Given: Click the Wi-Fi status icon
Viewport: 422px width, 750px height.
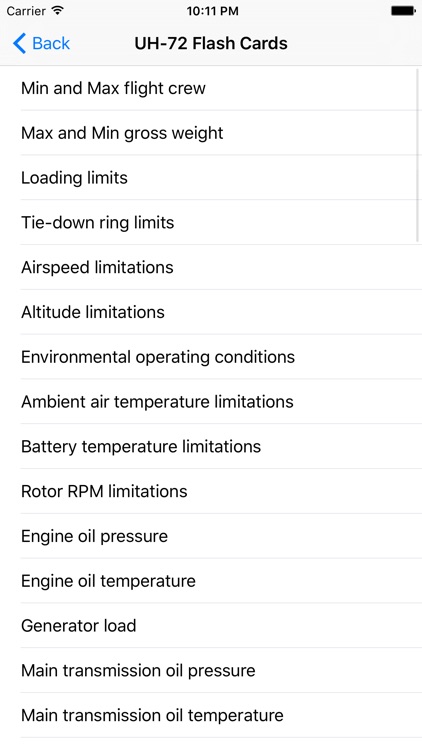Looking at the screenshot, I should (x=57, y=11).
